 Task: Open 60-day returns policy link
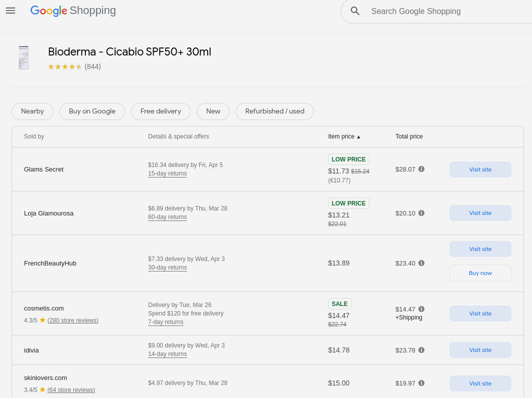(167, 217)
